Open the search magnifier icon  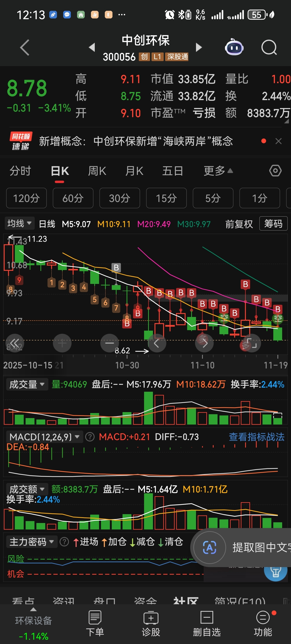(x=269, y=47)
